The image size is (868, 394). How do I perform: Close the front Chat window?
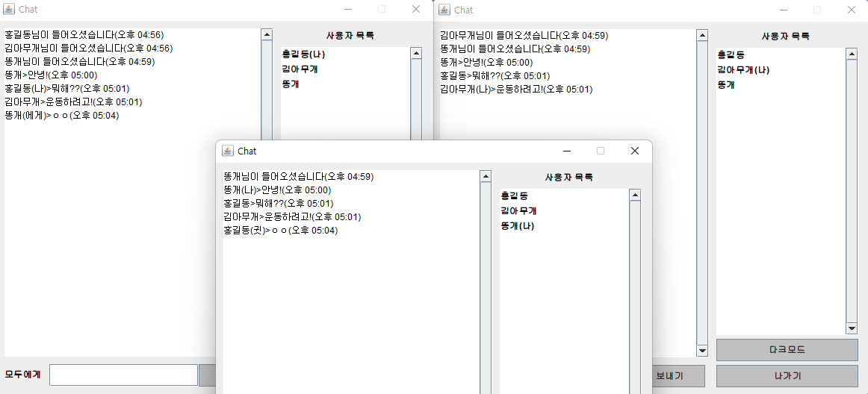click(x=635, y=151)
